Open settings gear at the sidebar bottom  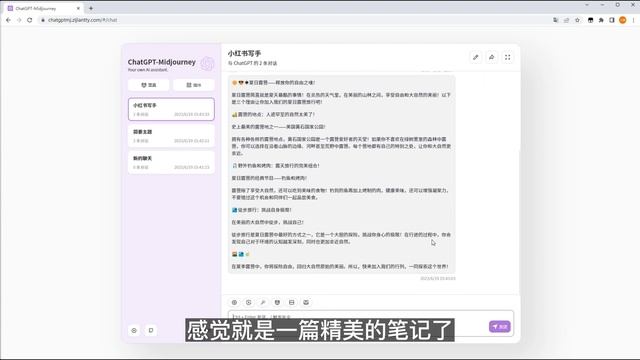134,330
